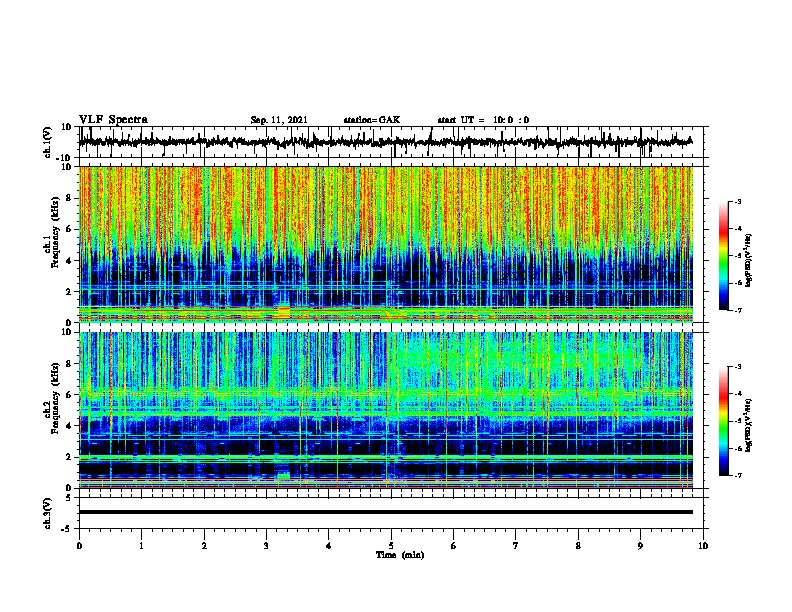Click the ch.2 spectrogram color scale bar
Screen dimensions: 792x612
[723, 421]
